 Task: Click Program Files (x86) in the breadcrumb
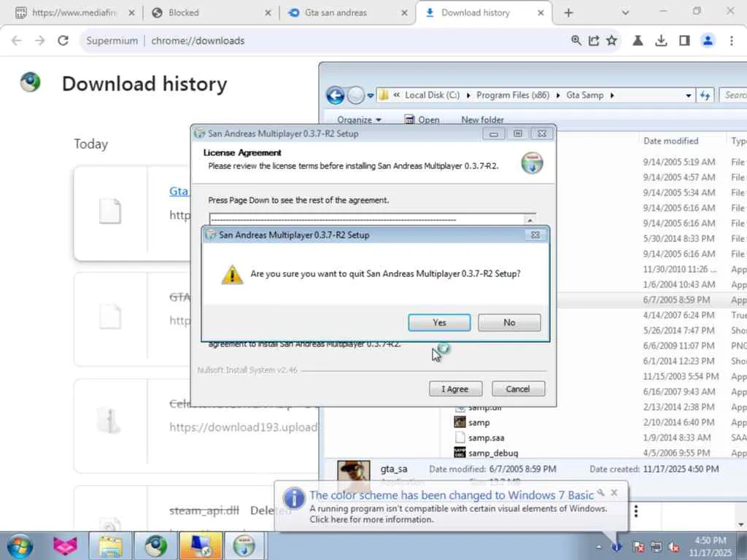513,96
